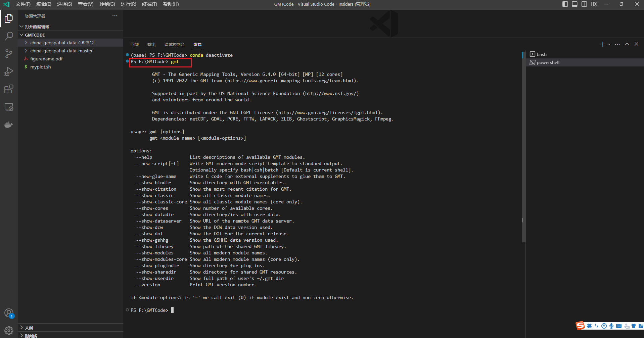Image resolution: width=644 pixels, height=338 pixels.
Task: Open the 文件(F) menu
Action: click(23, 4)
